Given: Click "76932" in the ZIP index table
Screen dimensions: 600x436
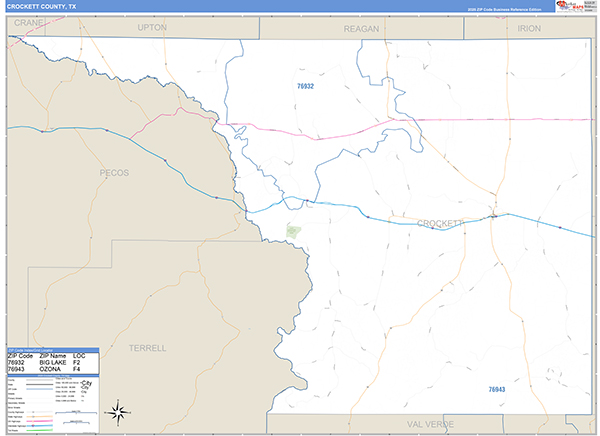Looking at the screenshot, I should click(16, 362).
